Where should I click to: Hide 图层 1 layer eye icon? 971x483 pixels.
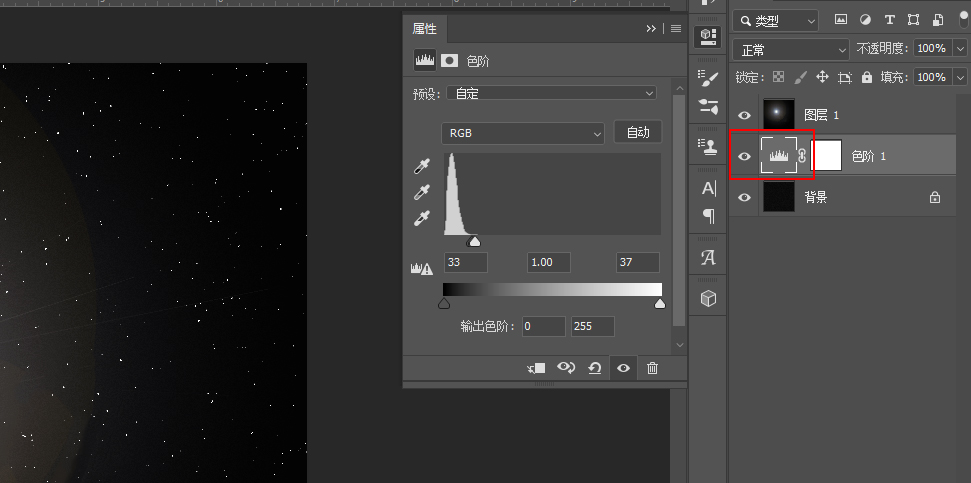coord(744,115)
